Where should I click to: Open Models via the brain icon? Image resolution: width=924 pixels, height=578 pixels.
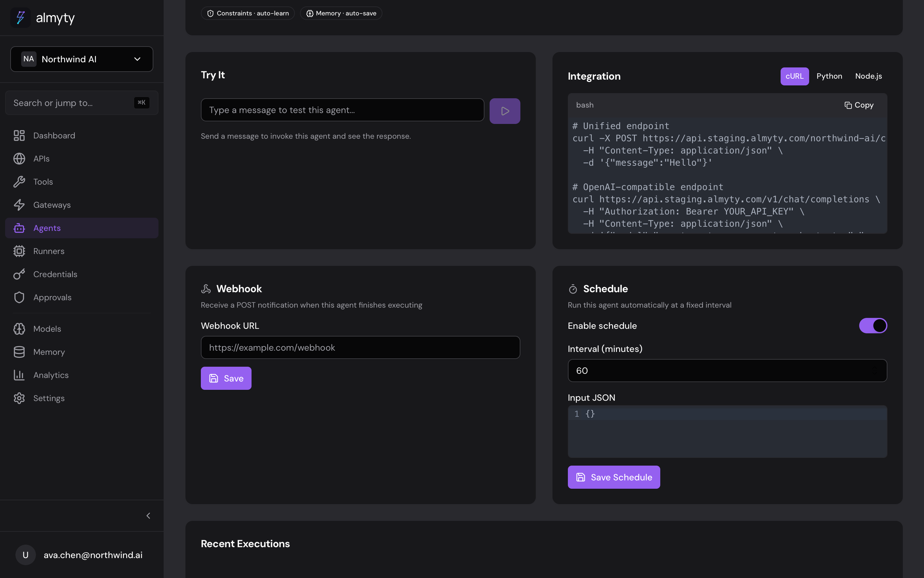[19, 329]
